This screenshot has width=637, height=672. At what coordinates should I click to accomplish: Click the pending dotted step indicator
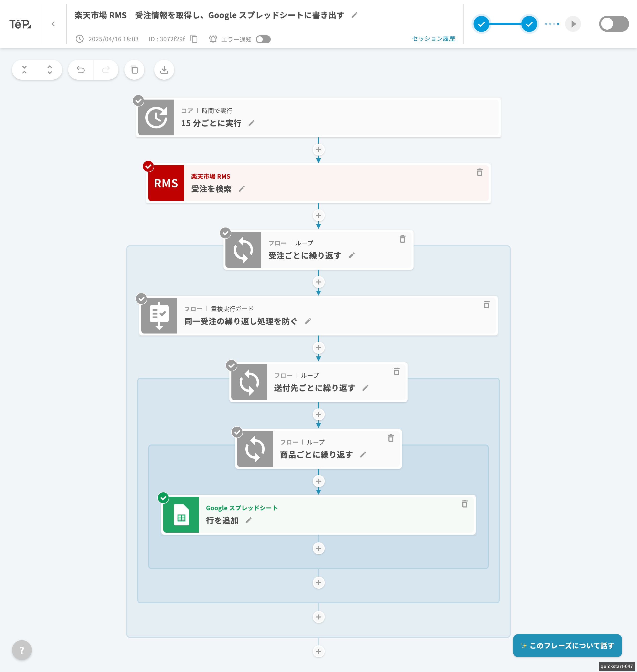click(x=552, y=24)
